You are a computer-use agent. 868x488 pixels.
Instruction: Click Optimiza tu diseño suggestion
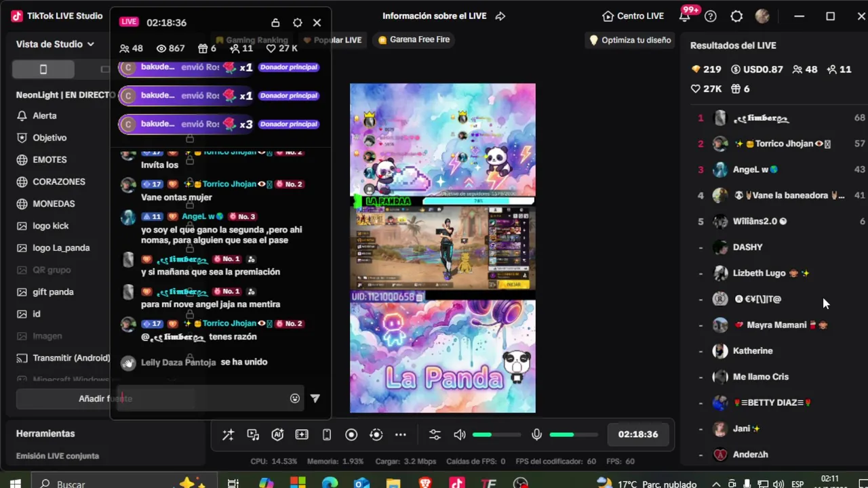[630, 40]
